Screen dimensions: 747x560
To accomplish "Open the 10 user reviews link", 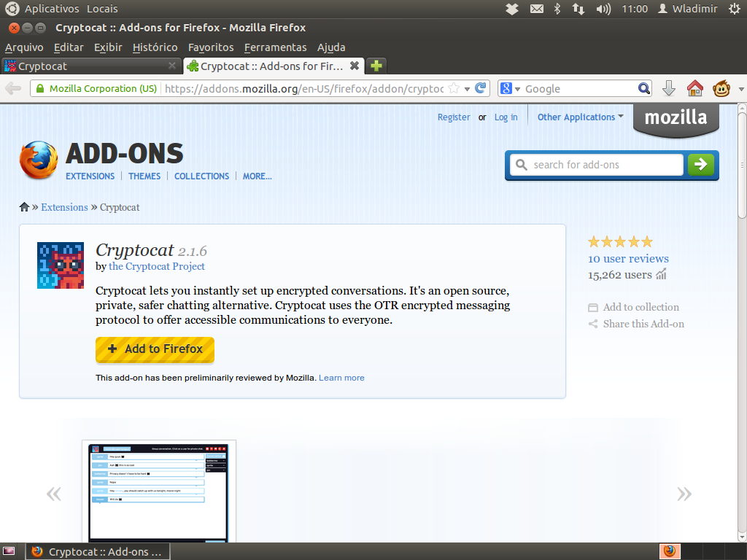I will 628,259.
